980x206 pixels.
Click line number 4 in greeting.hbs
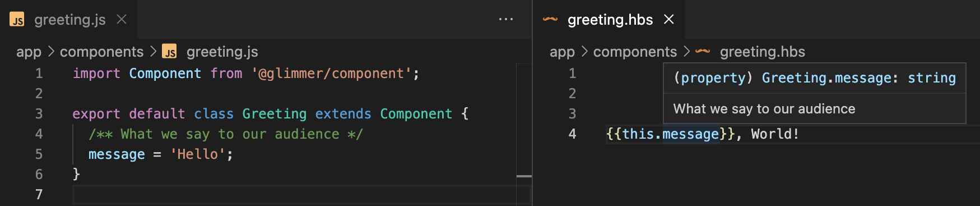[x=572, y=134]
